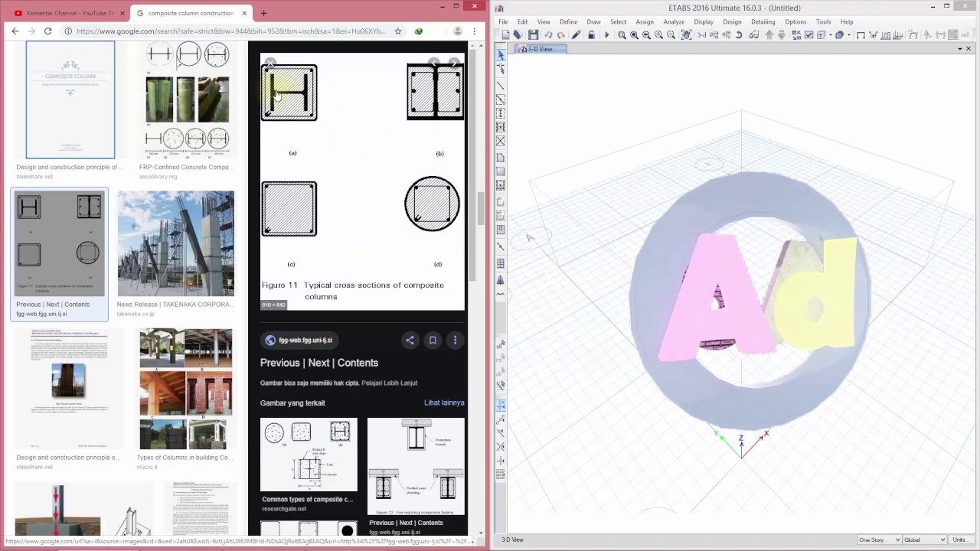Viewport: 980px width, 551px height.
Task: Click the Rotate 3D View icon
Action: tap(739, 35)
